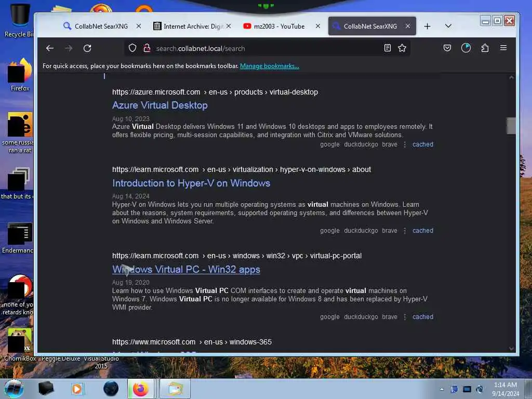Click the volume speaker tray icon
This screenshot has height=399, width=532.
[x=480, y=389]
